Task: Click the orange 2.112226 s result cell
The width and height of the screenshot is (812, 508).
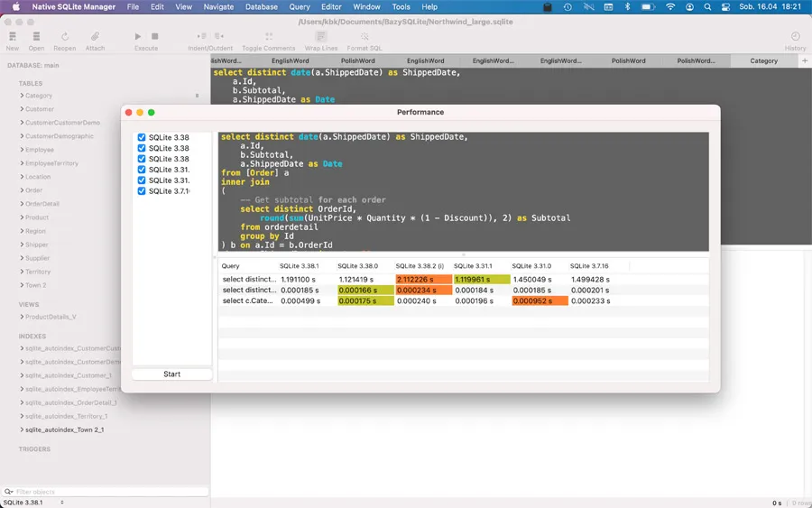Action: 422,280
